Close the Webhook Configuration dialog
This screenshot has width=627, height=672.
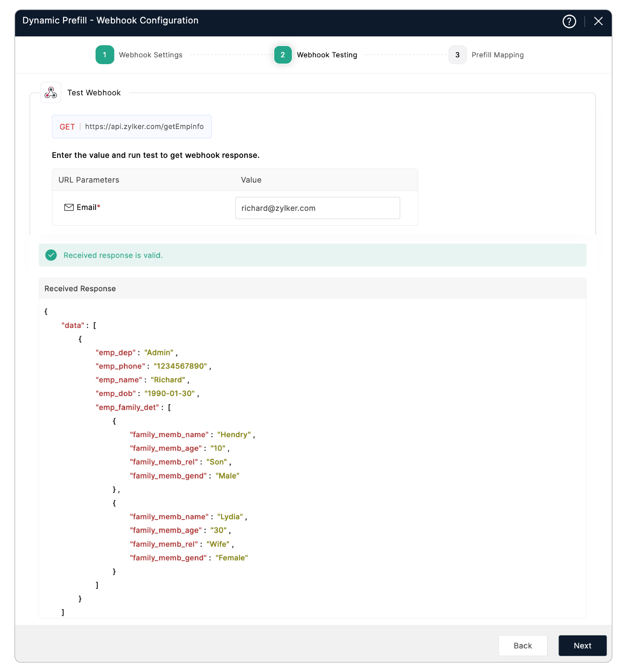pos(598,21)
